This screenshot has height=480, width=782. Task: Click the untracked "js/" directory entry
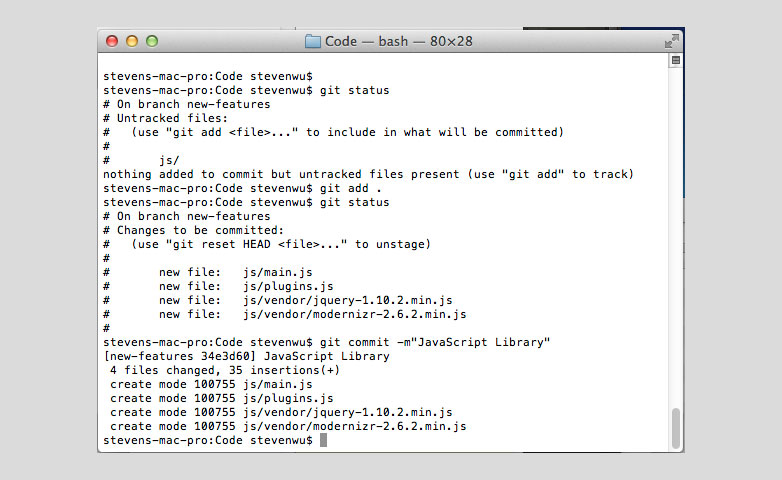[x=169, y=161]
